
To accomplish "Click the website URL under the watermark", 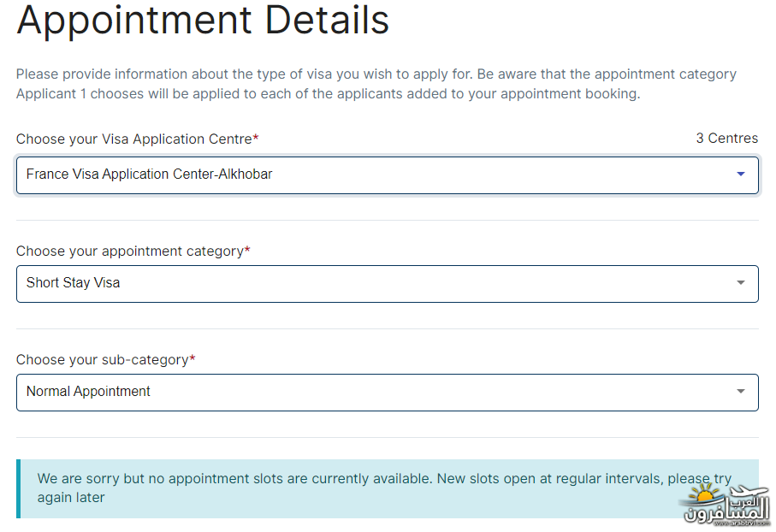I will point(743,523).
